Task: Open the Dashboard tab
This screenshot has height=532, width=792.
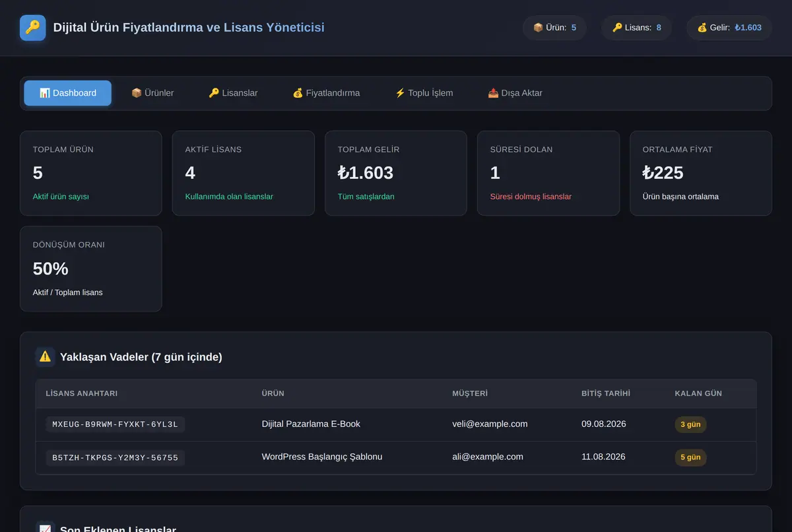Action: click(x=68, y=93)
